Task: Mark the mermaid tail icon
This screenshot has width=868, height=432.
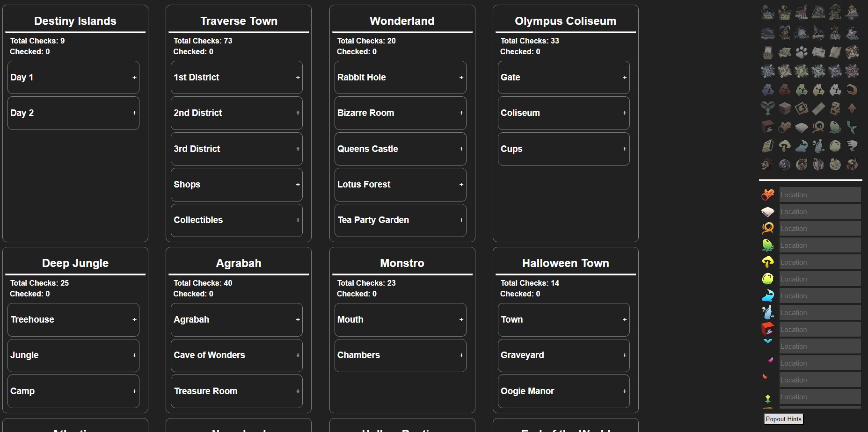Action: [852, 127]
